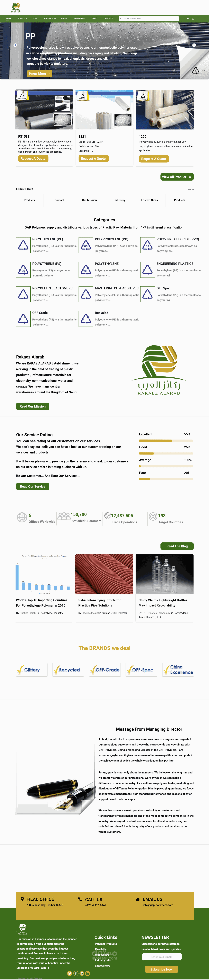Click Read The Blog button
Viewport: 209px width, 980px height.
pos(177,546)
